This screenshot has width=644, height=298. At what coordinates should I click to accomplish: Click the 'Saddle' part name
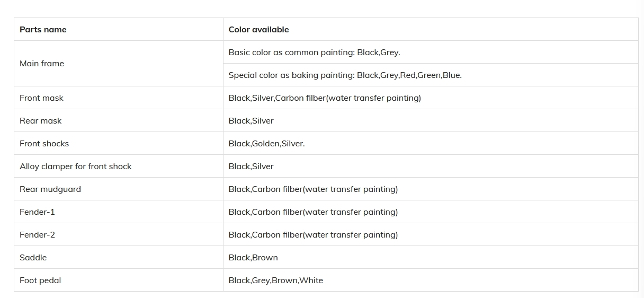(x=33, y=258)
